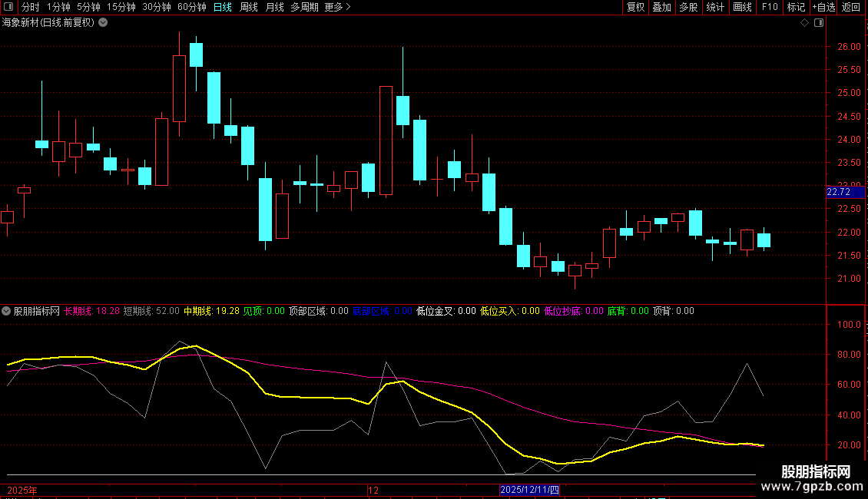The image size is (868, 499).
Task: Click the 低位抄底: 0.00 label
Action: 573,311
